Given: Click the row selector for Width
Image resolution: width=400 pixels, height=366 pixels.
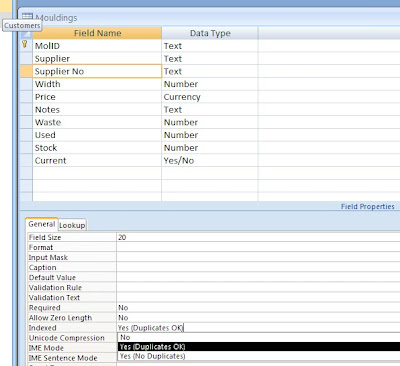Looking at the screenshot, I should (26, 84).
